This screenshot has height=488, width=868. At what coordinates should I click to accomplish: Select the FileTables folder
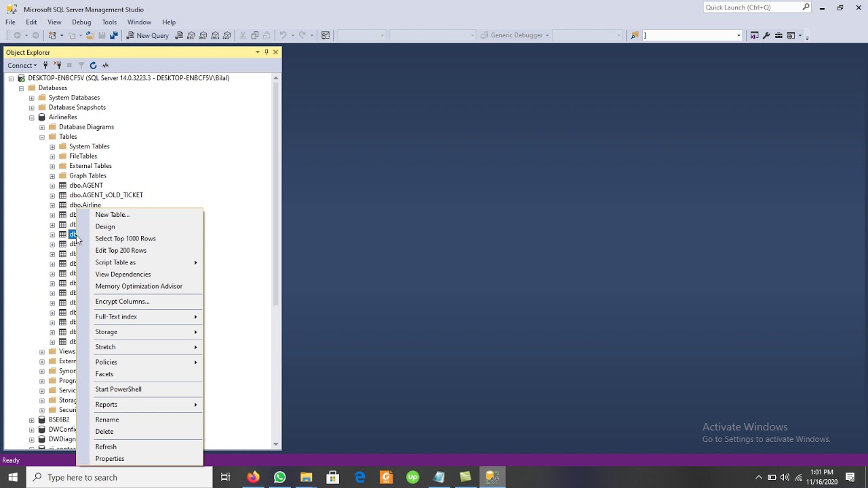(x=83, y=156)
